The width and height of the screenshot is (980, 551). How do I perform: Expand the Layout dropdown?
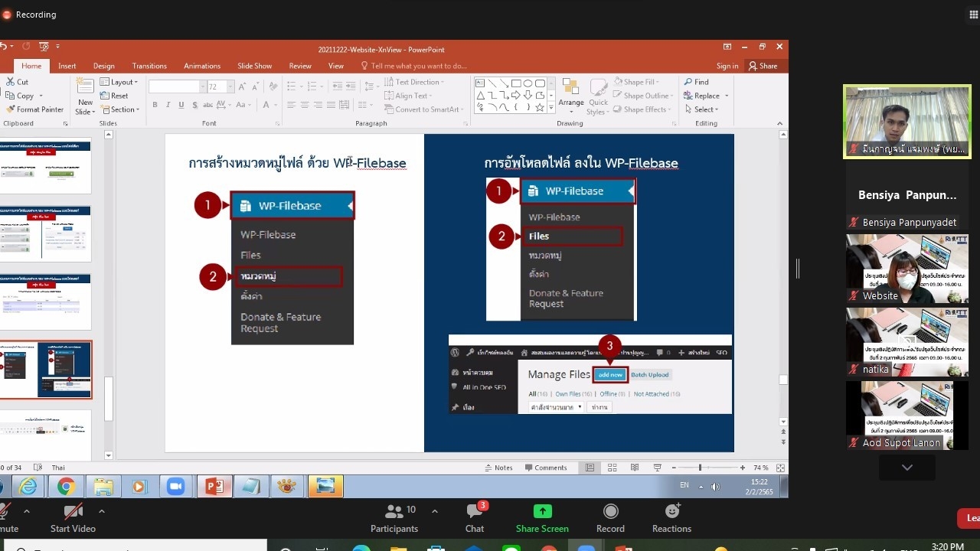[x=119, y=82]
